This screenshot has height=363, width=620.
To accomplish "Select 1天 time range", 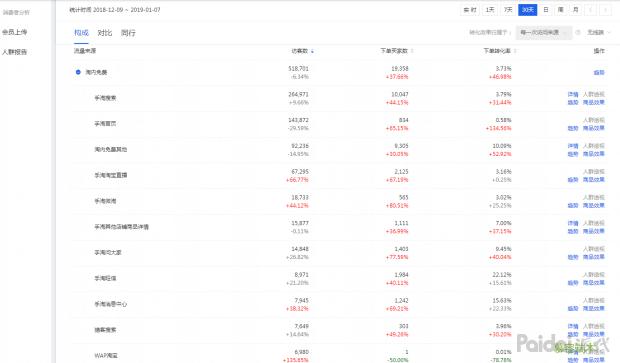I will pos(490,10).
